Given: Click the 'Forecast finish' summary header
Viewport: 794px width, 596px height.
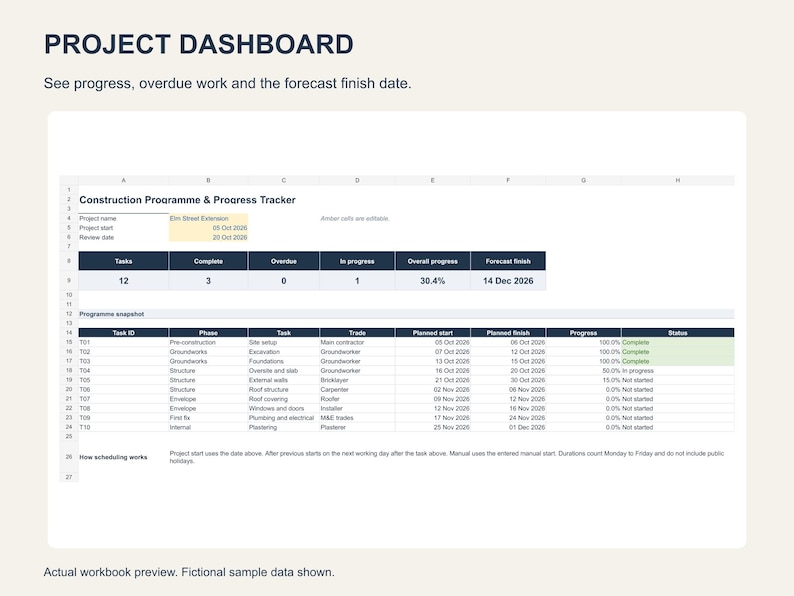Looking at the screenshot, I should coord(508,261).
